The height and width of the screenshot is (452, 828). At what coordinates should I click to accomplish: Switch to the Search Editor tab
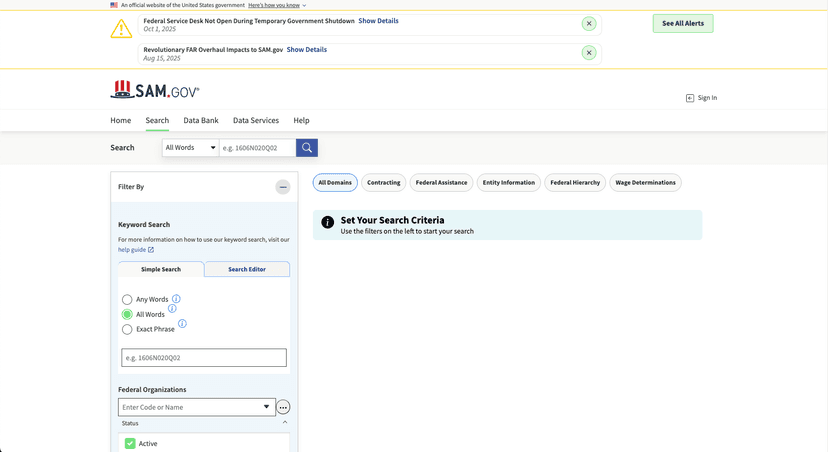point(247,269)
